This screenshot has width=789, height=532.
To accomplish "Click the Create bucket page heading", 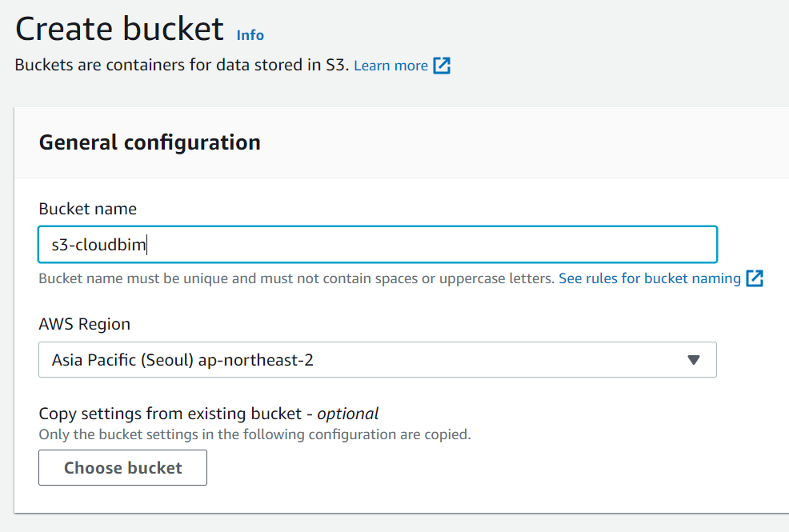I will pos(120,30).
